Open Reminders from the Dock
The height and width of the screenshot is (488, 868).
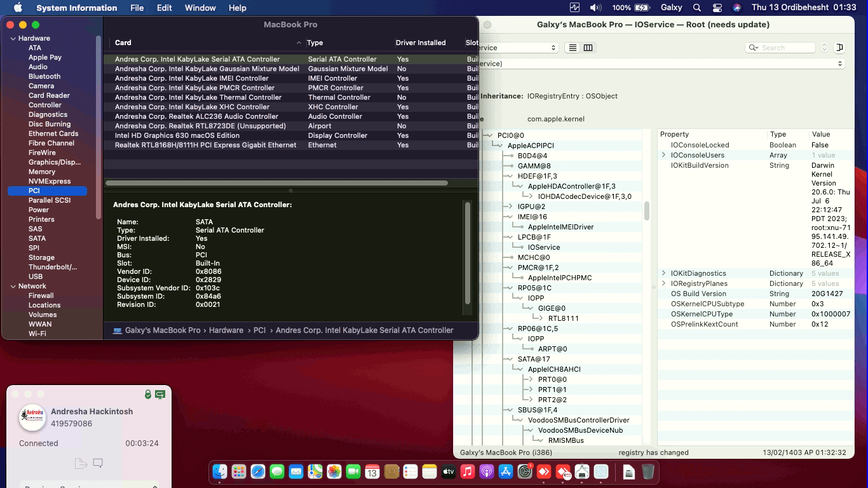(410, 471)
